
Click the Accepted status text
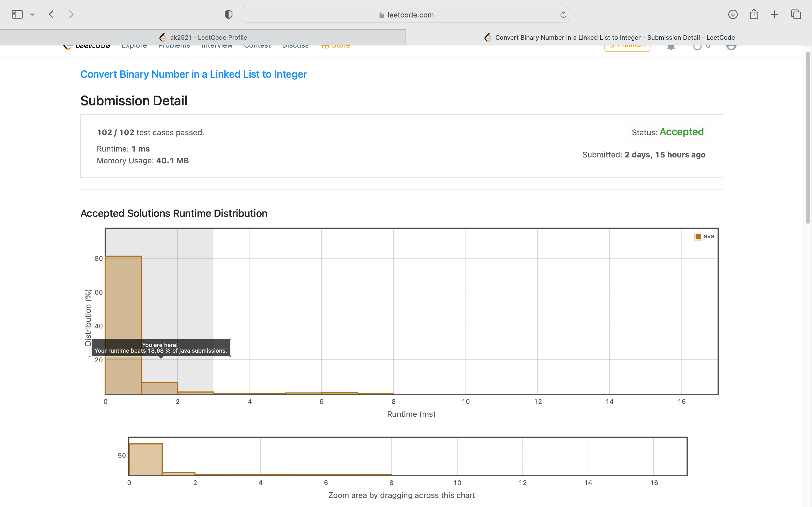[x=681, y=132]
